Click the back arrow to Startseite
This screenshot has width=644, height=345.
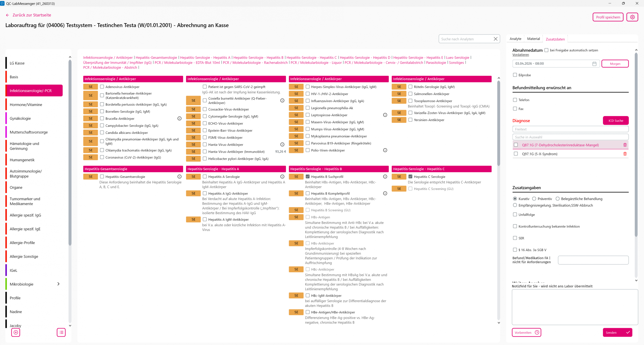pos(8,15)
